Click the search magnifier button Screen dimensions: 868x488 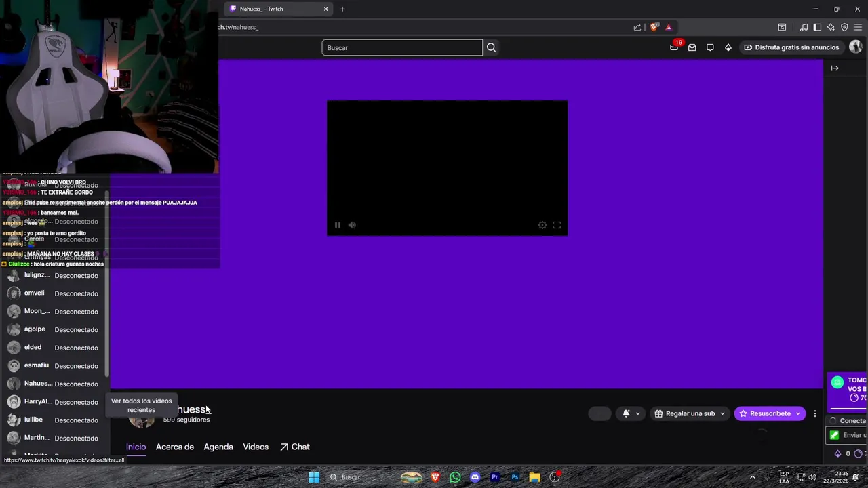tap(491, 47)
